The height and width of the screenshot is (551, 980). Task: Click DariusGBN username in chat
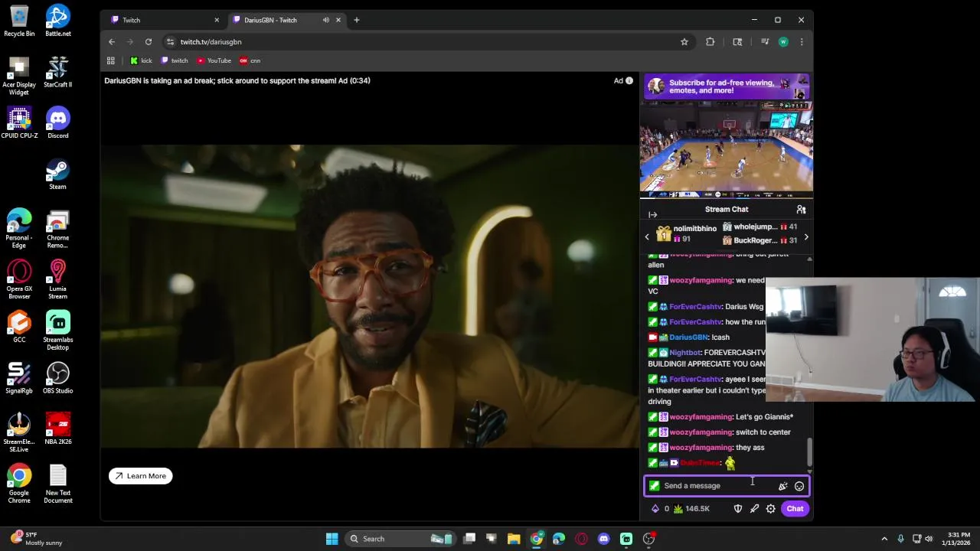click(x=688, y=337)
